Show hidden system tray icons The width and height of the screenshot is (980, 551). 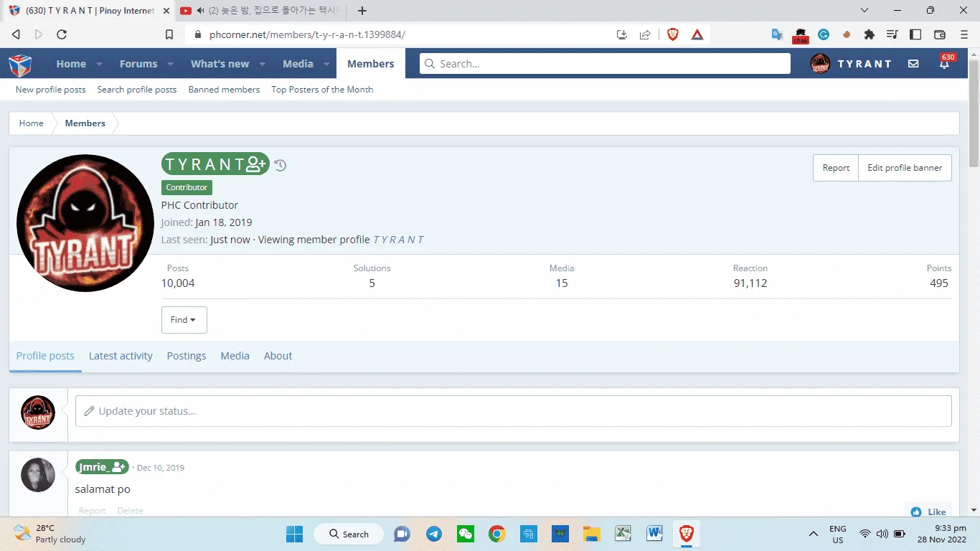(x=814, y=534)
